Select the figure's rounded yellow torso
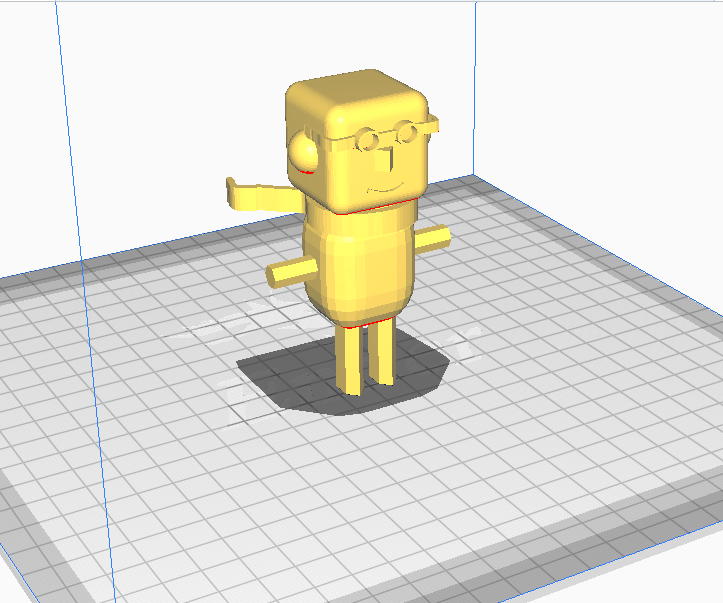Image resolution: width=723 pixels, height=603 pixels. click(358, 262)
